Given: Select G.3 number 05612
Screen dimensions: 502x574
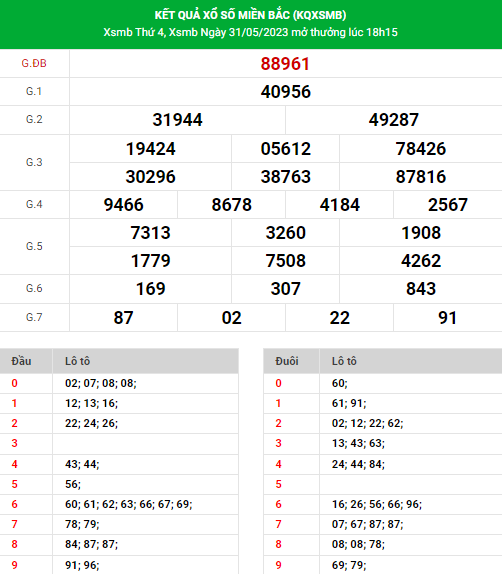Looking at the screenshot, I should (x=285, y=149).
